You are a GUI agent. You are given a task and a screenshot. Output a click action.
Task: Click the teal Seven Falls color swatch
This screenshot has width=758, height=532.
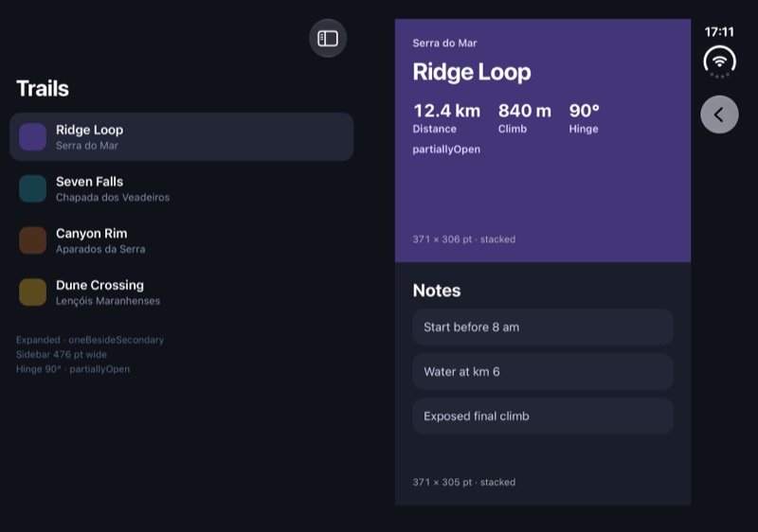click(x=33, y=188)
